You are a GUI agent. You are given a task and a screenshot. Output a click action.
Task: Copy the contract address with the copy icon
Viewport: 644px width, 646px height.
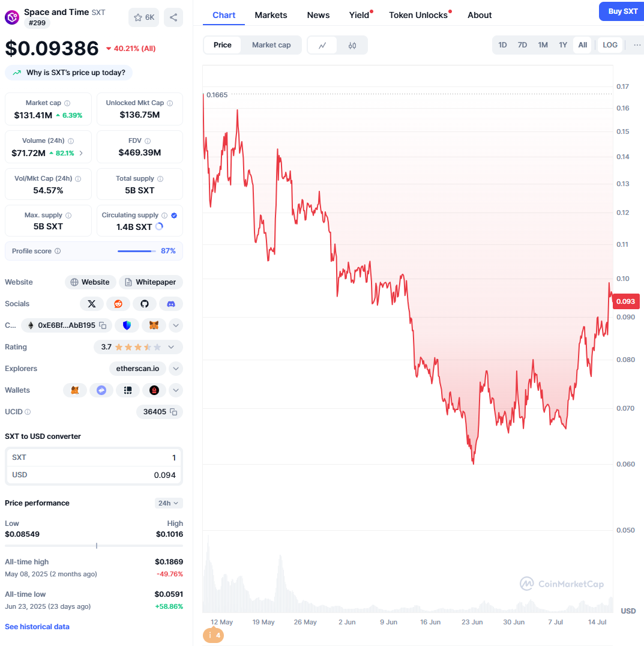(x=102, y=325)
